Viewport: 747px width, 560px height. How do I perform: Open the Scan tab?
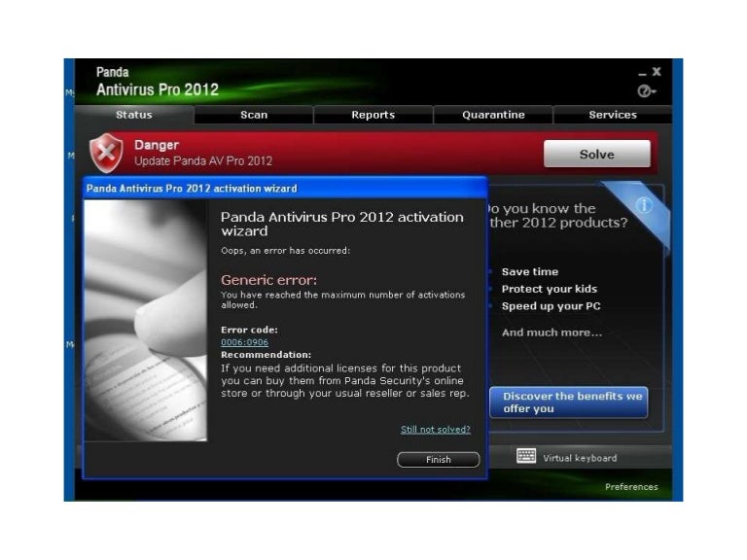254,115
